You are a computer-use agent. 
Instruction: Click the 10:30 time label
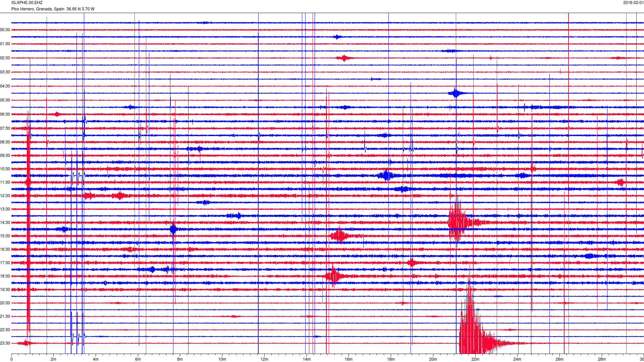pyautogui.click(x=5, y=169)
